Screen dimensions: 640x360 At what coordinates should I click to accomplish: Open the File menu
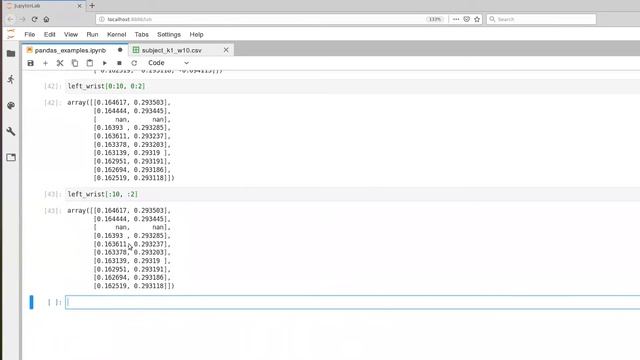30,35
